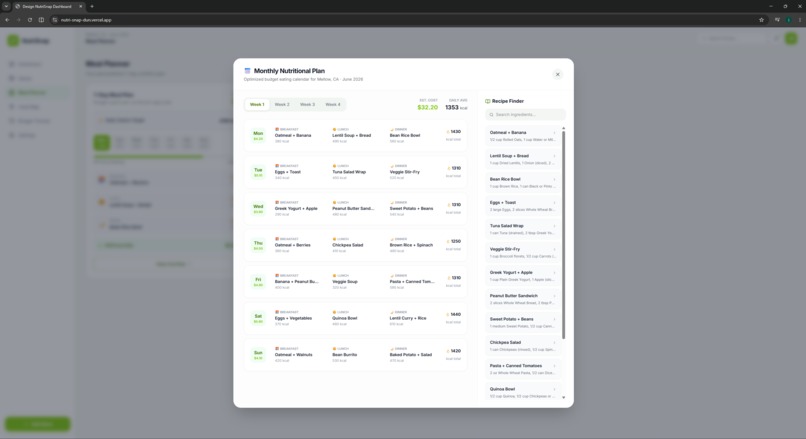Open a new browser tab with the plus icon
806x439 pixels.
92,6
